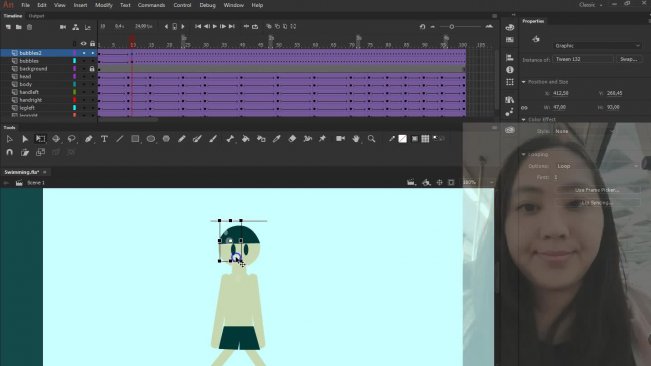Select the Eyedropper tool
The width and height of the screenshot is (651, 366).
click(x=277, y=139)
